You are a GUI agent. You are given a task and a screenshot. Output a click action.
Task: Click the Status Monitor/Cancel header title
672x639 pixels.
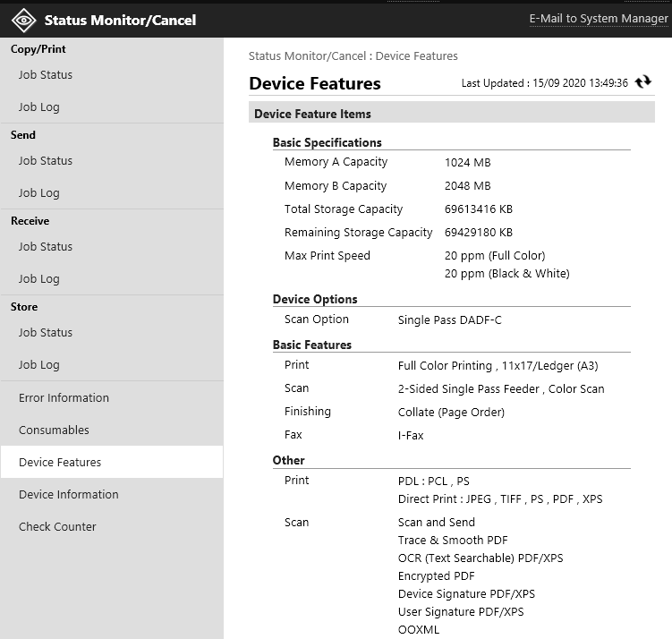[120, 20]
